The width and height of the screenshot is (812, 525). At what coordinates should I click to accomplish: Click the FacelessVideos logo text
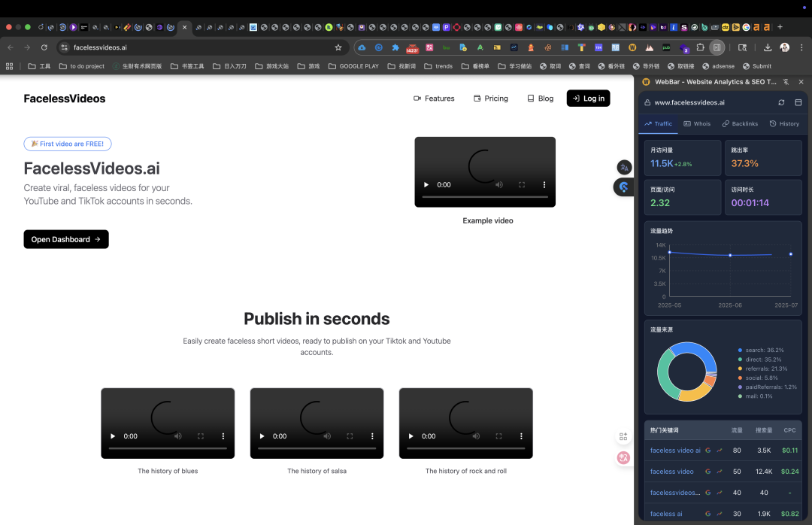click(65, 99)
